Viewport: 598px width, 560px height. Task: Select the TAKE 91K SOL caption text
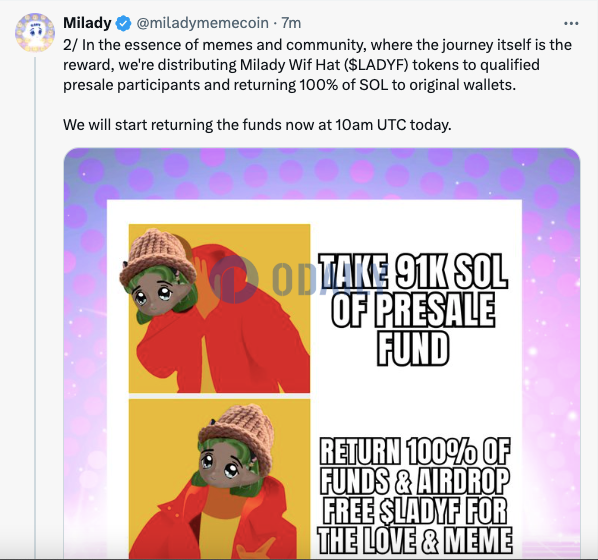(413, 309)
